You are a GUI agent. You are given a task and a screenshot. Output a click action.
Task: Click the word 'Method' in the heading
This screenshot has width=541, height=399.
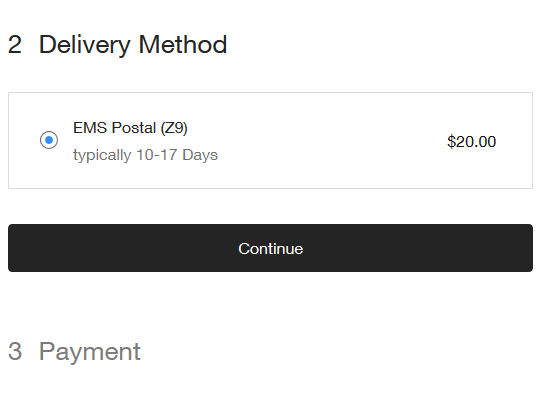183,45
